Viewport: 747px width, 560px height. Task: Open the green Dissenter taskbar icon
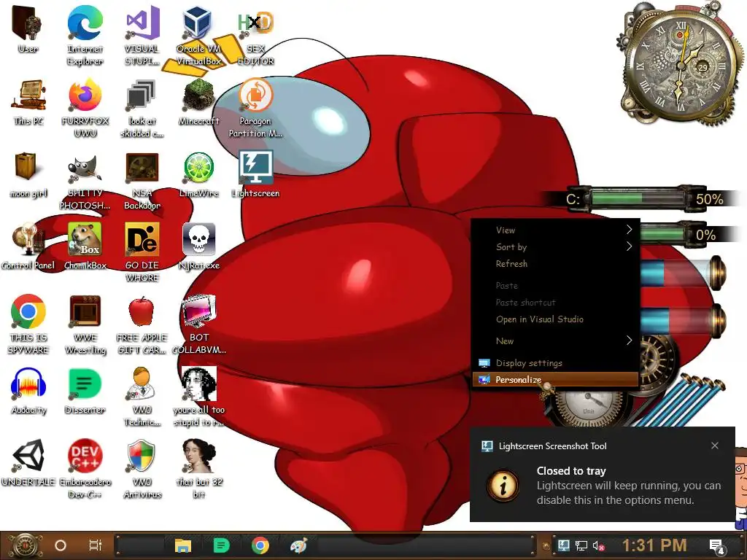click(x=221, y=545)
